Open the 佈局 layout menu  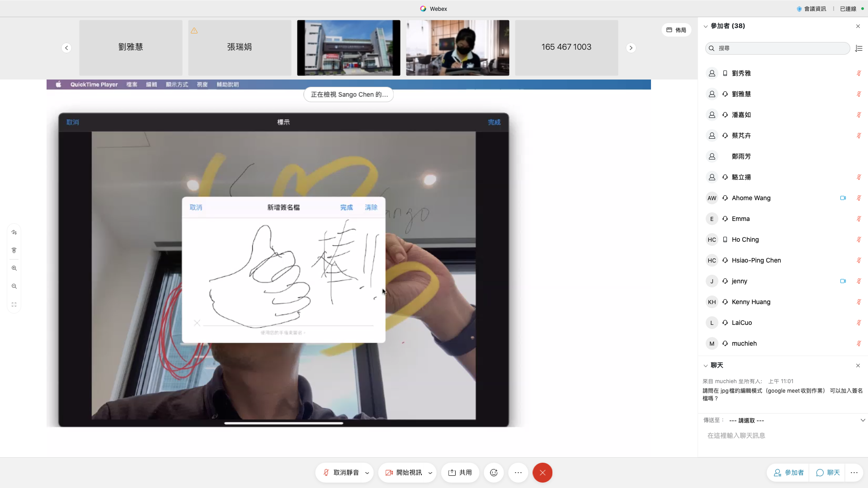[676, 30]
